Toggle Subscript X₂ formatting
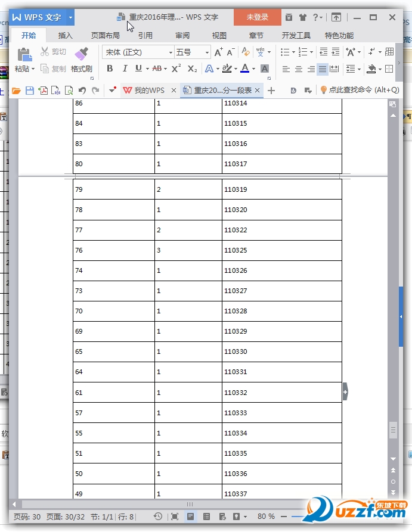 click(192, 69)
